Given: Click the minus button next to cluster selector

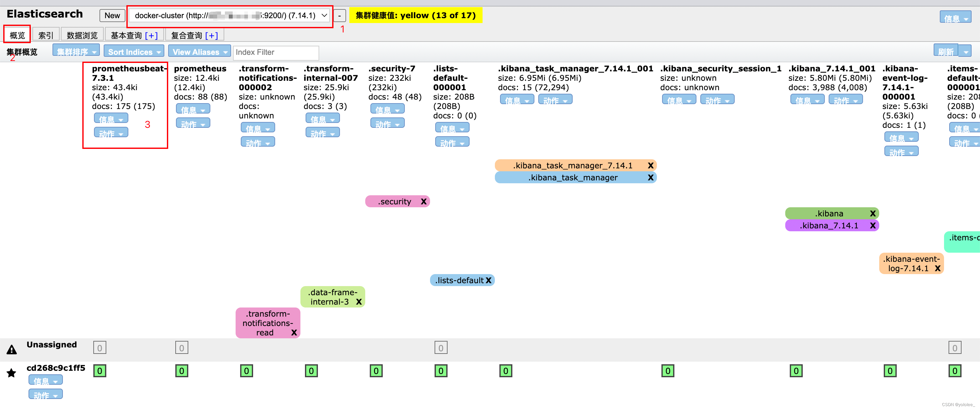Looking at the screenshot, I should pos(339,16).
